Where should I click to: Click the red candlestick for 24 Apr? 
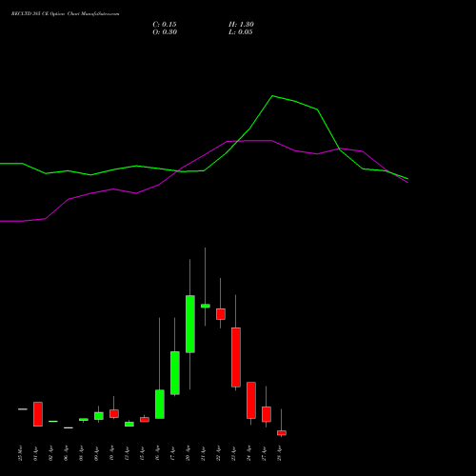coord(251,400)
